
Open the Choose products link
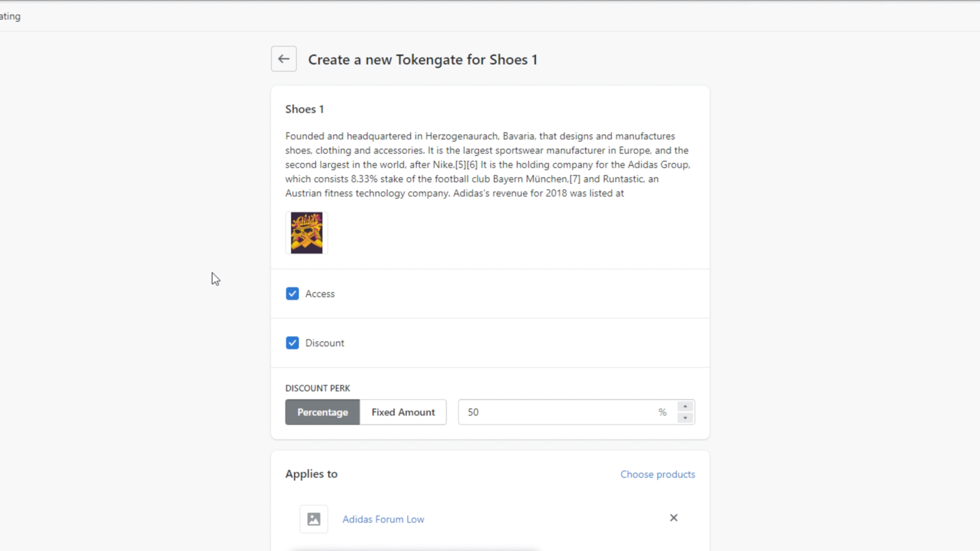658,474
